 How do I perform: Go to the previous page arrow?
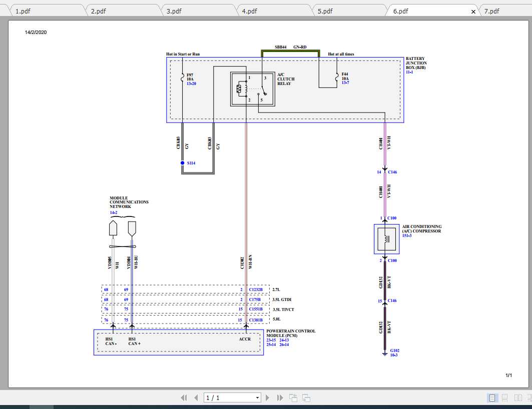(x=196, y=397)
